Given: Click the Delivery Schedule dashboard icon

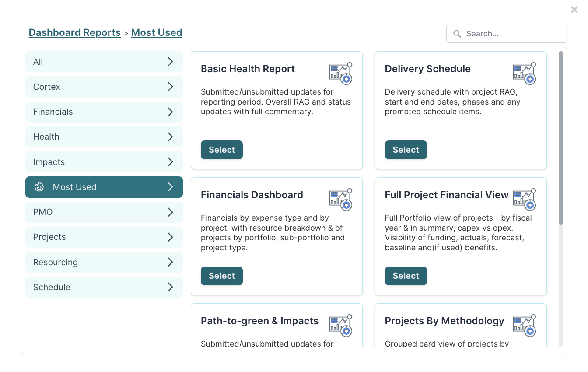Looking at the screenshot, I should [525, 73].
